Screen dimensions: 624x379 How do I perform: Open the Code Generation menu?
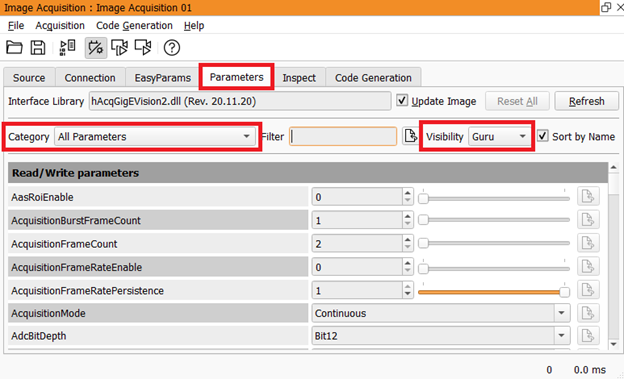[x=135, y=25]
